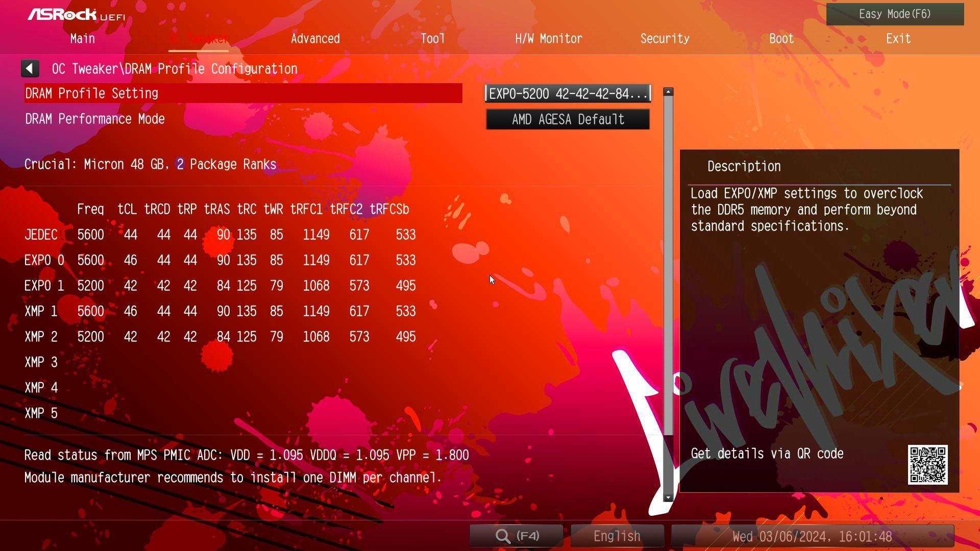Click the tWR column header
Viewport: 980px width, 551px height.
pyautogui.click(x=273, y=209)
